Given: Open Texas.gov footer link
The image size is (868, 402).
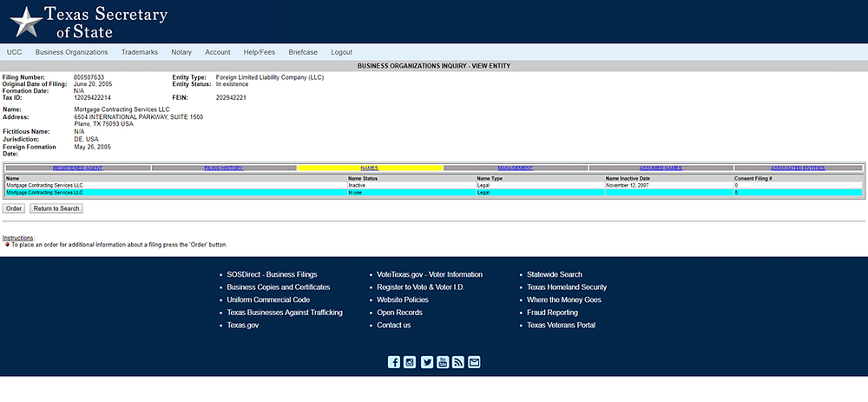Looking at the screenshot, I should 242,326.
